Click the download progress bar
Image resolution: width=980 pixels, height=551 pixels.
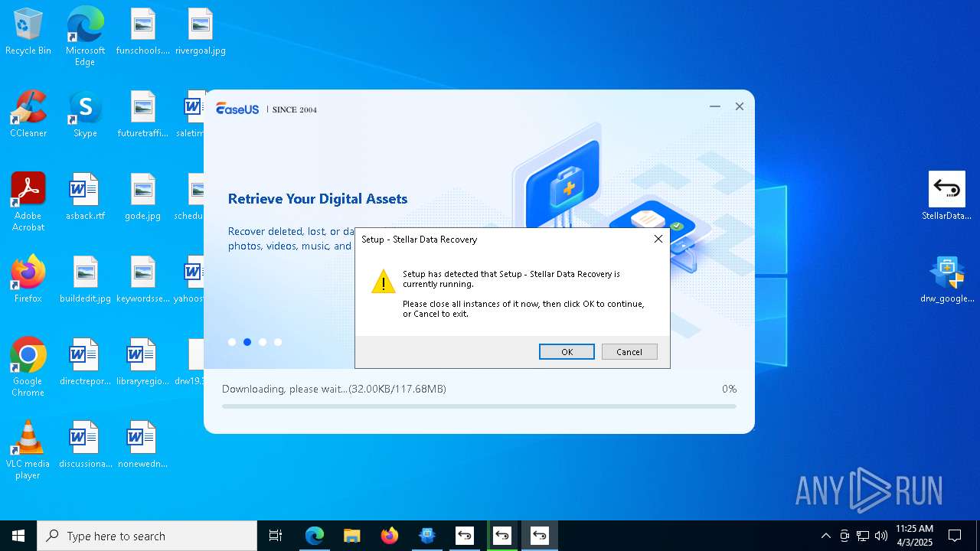[479, 406]
